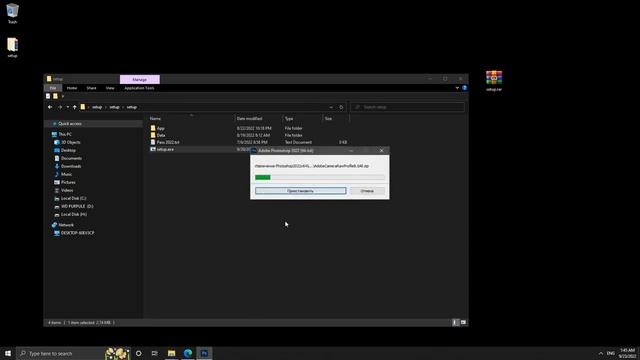640x360 pixels.
Task: Open Documents in navigation pane
Action: click(x=71, y=158)
